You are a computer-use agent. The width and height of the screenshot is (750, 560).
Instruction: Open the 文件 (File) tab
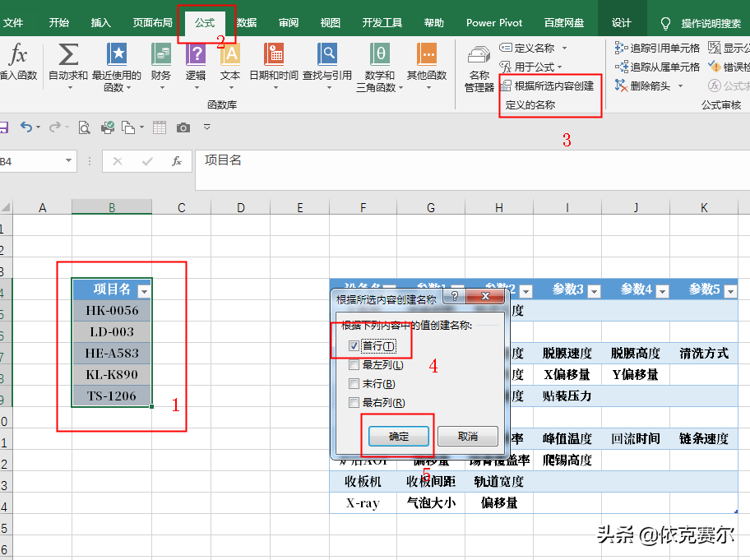point(13,22)
